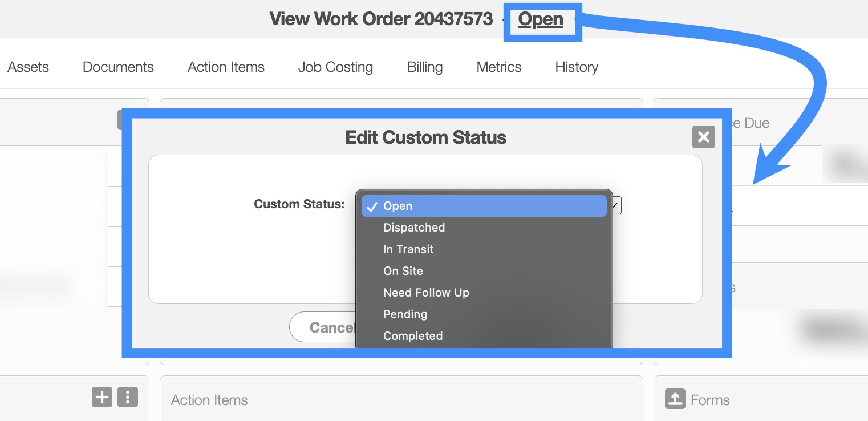The image size is (868, 421).
Task: Mark status as Completed in dropdown
Action: click(413, 336)
